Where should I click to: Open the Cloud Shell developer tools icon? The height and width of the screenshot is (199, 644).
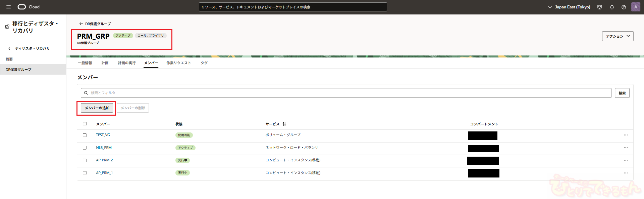coord(599,7)
